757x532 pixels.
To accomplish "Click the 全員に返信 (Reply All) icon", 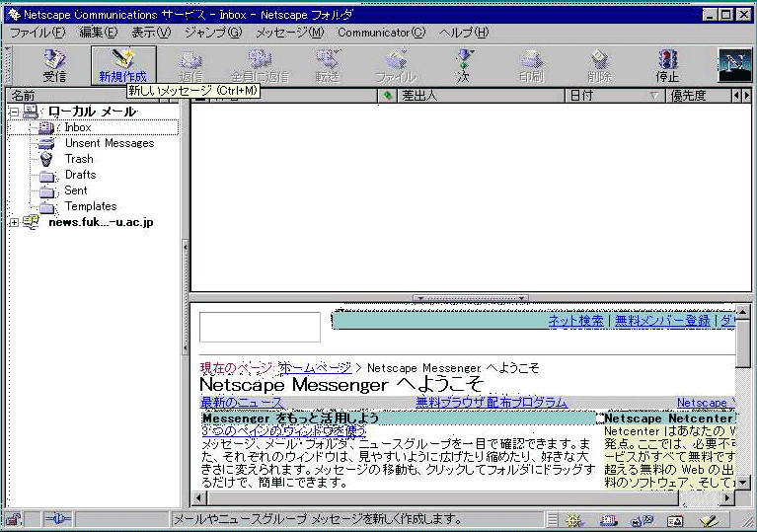I will [260, 66].
